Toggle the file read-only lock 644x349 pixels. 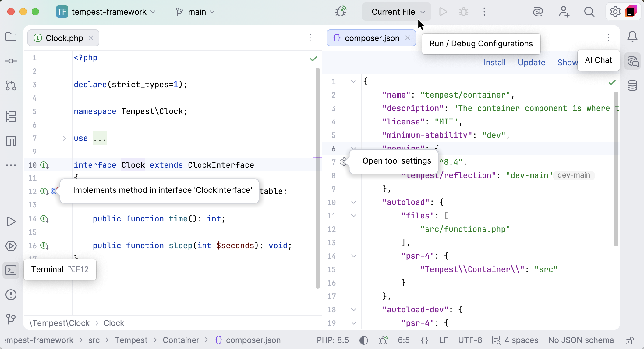pos(630,340)
